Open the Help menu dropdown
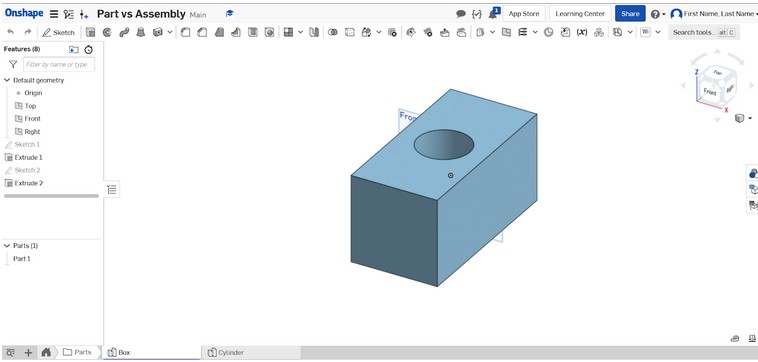The image size is (758, 362). click(x=658, y=14)
